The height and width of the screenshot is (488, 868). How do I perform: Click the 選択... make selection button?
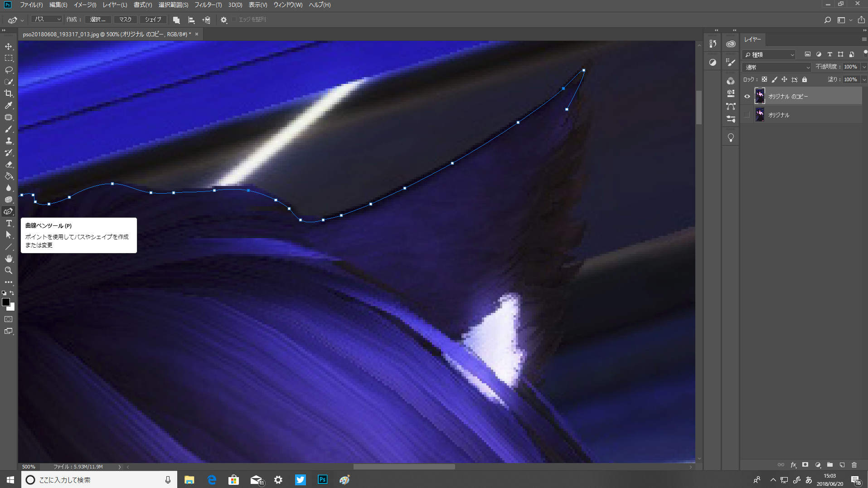coord(97,20)
